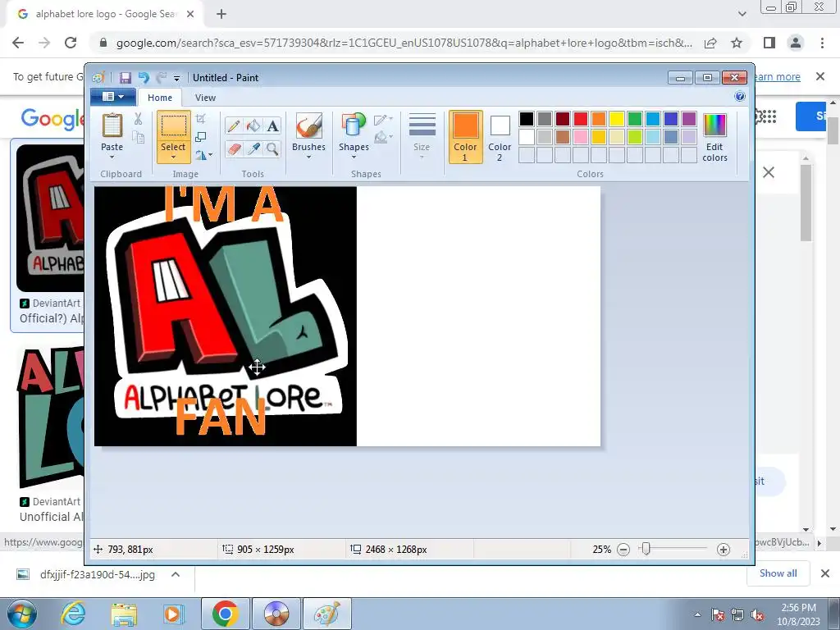Select the Magnifier tool

[272, 148]
